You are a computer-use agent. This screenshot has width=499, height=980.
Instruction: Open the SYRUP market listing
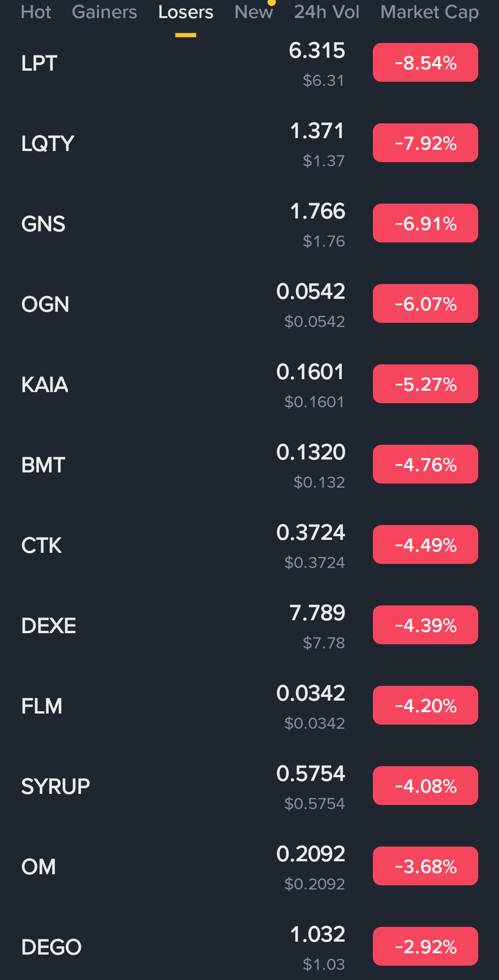tap(249, 786)
